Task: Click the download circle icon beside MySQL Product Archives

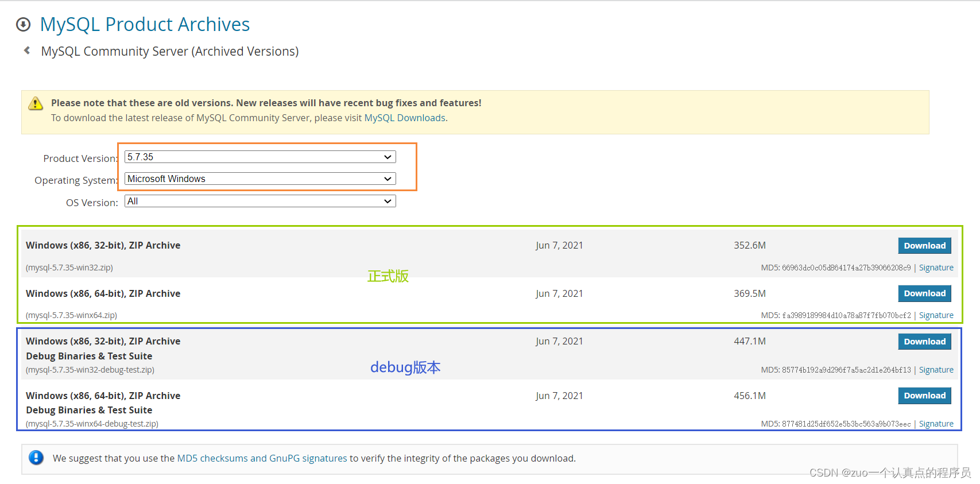Action: (23, 25)
